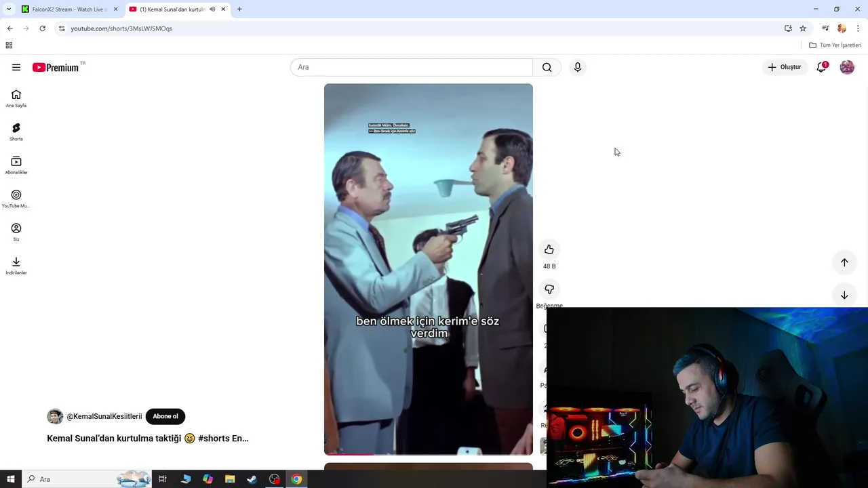Start voice search with the microphone
This screenshot has height=488, width=868.
(x=578, y=67)
